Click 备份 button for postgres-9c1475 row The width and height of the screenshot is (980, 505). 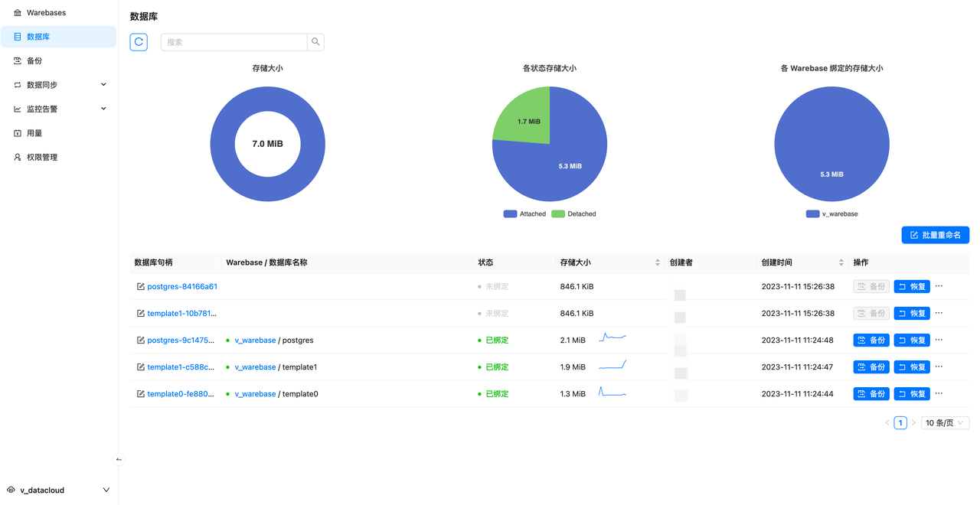click(x=871, y=340)
